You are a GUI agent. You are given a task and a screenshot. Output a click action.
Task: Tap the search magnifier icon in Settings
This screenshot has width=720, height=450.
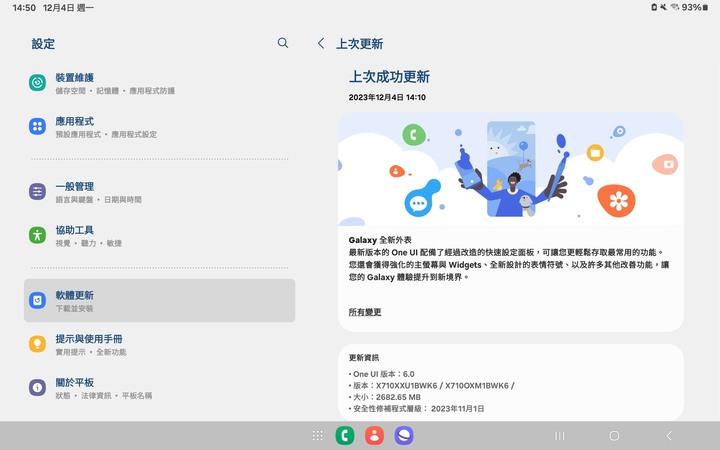point(283,43)
